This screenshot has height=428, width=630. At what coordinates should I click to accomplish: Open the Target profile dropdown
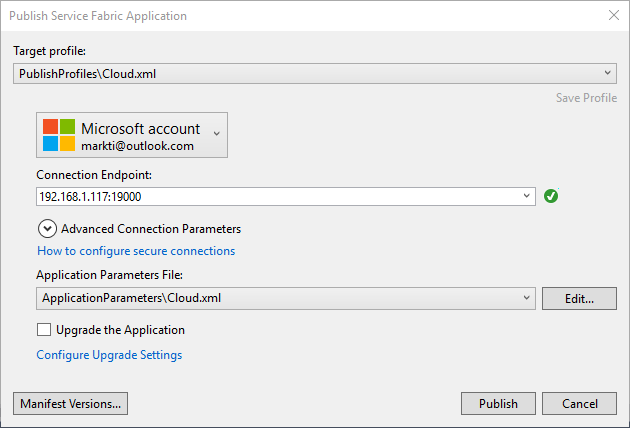[315, 74]
